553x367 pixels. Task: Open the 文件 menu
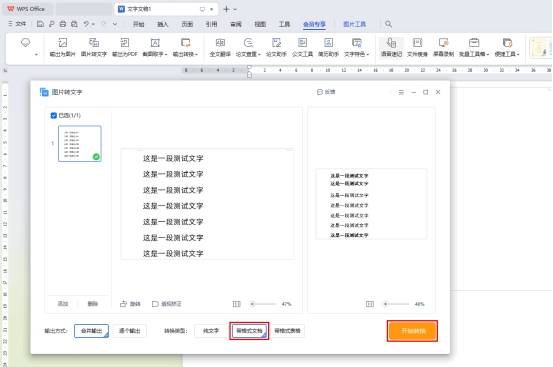pyautogui.click(x=17, y=24)
